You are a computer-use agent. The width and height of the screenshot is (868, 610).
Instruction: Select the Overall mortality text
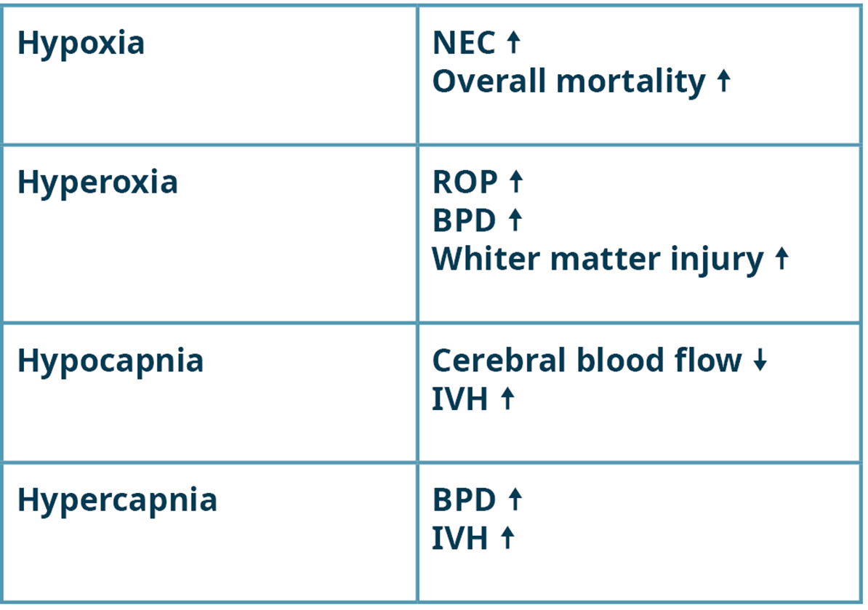pos(569,82)
